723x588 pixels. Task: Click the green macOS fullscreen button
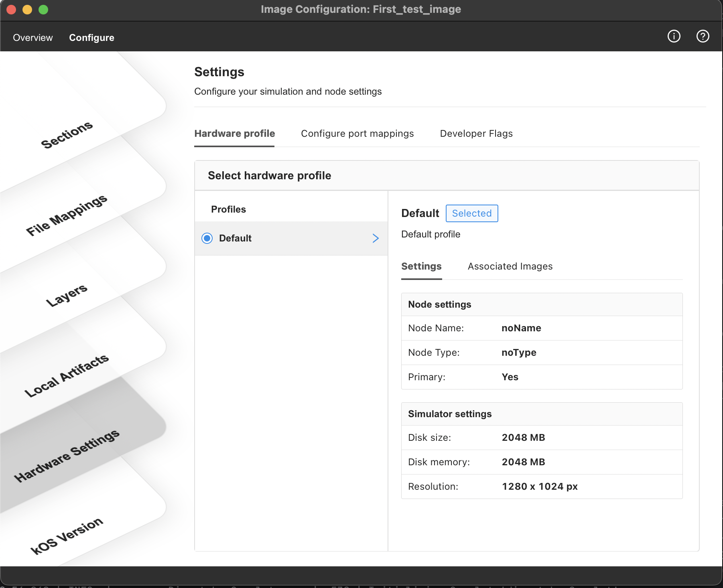point(43,9)
